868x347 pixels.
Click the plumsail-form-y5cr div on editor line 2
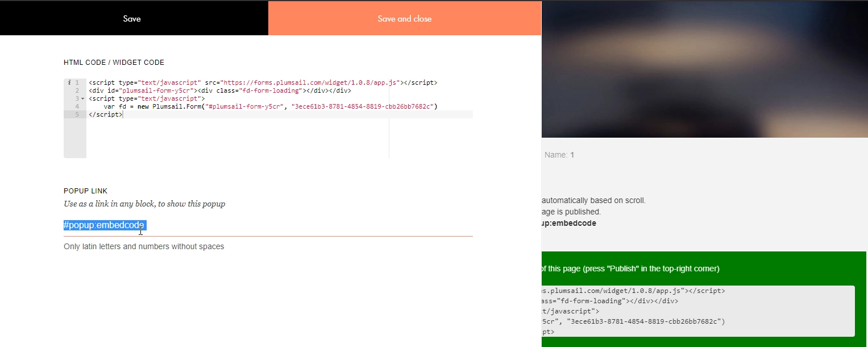219,90
